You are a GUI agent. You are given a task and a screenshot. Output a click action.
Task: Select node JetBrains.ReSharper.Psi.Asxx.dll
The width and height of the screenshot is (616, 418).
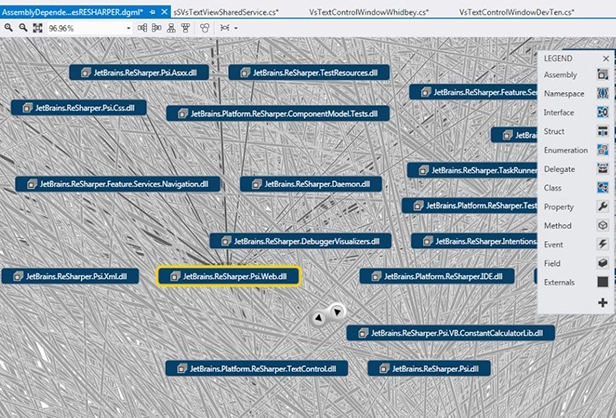(139, 73)
